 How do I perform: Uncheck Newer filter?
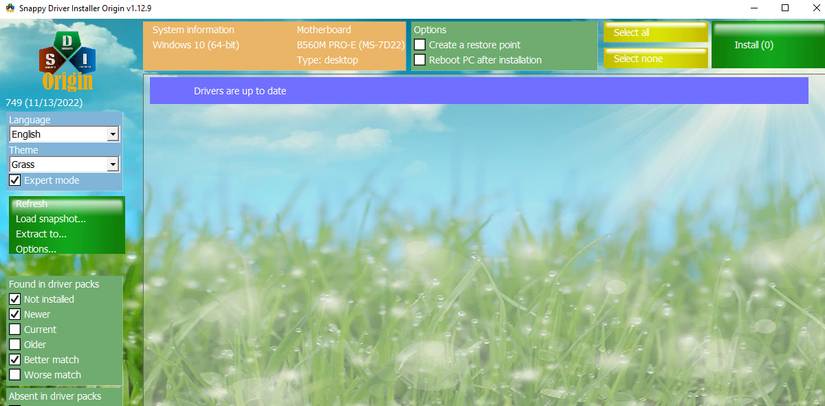pyautogui.click(x=15, y=314)
